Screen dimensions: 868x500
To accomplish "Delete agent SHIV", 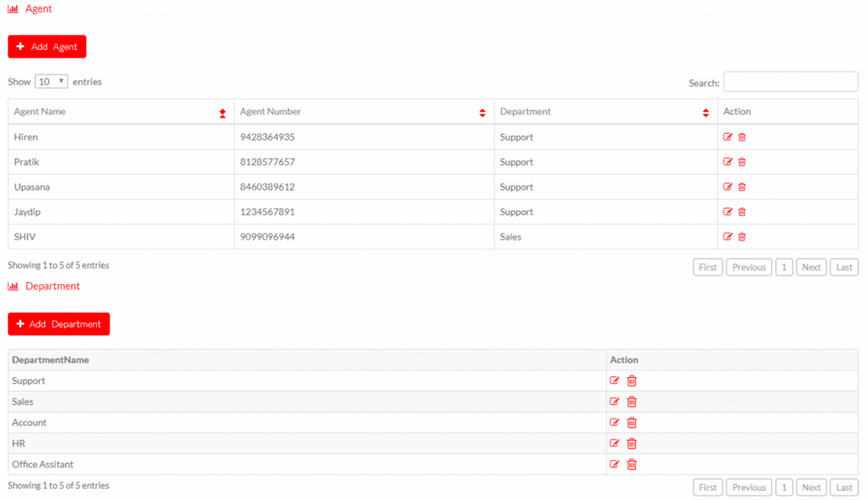I will pyautogui.click(x=741, y=236).
